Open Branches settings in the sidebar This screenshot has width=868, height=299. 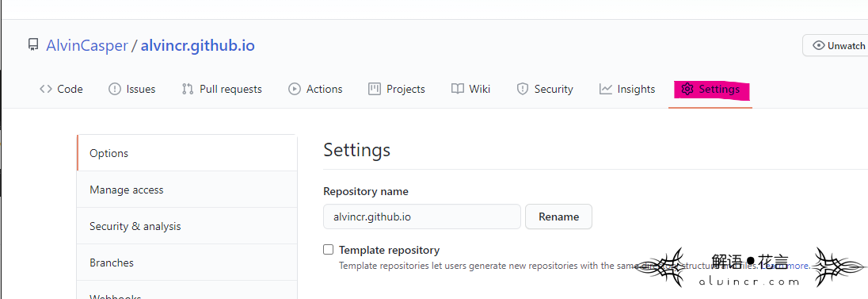coord(187,263)
